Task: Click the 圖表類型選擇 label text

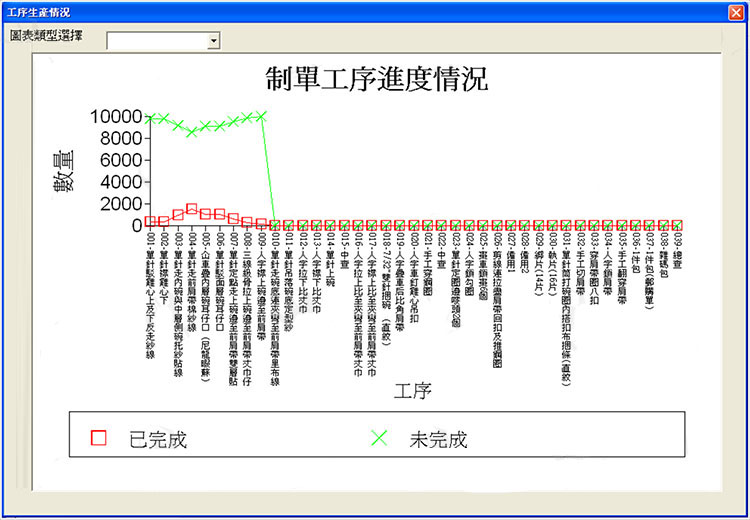Action: pyautogui.click(x=46, y=35)
